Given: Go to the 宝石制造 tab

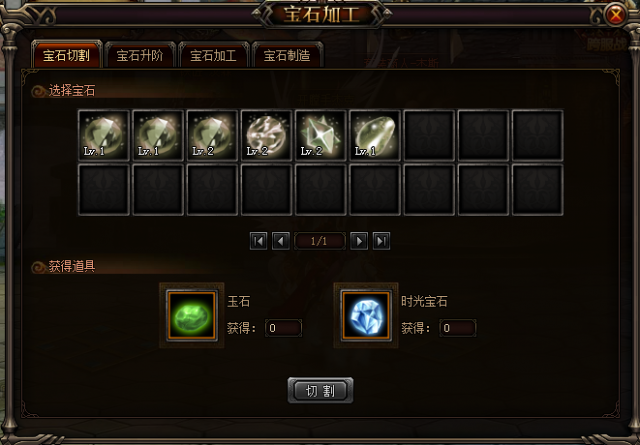Looking at the screenshot, I should (x=287, y=55).
